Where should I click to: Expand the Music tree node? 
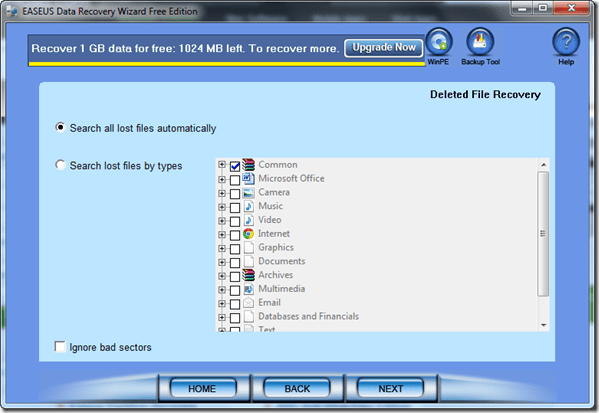(x=222, y=207)
